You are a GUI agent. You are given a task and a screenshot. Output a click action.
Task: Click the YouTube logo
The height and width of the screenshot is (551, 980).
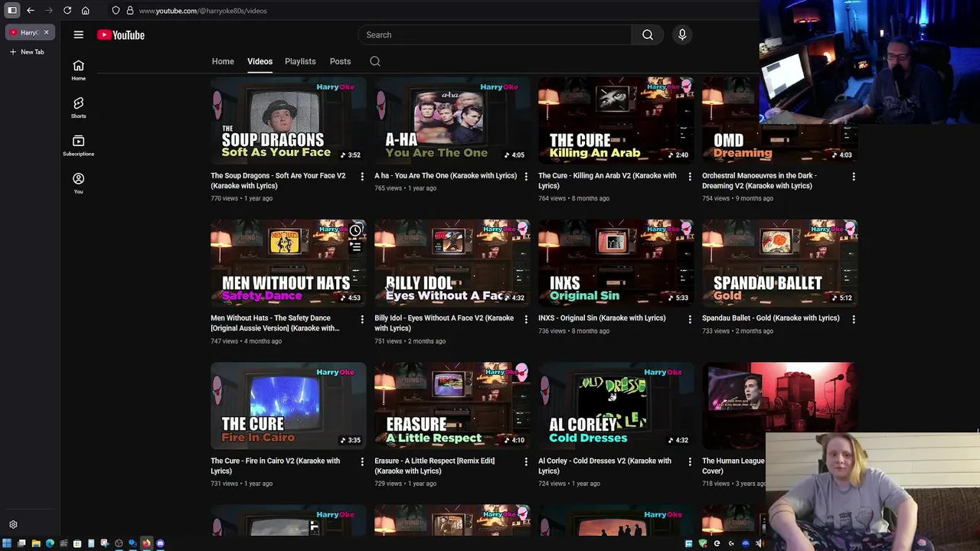click(x=121, y=34)
